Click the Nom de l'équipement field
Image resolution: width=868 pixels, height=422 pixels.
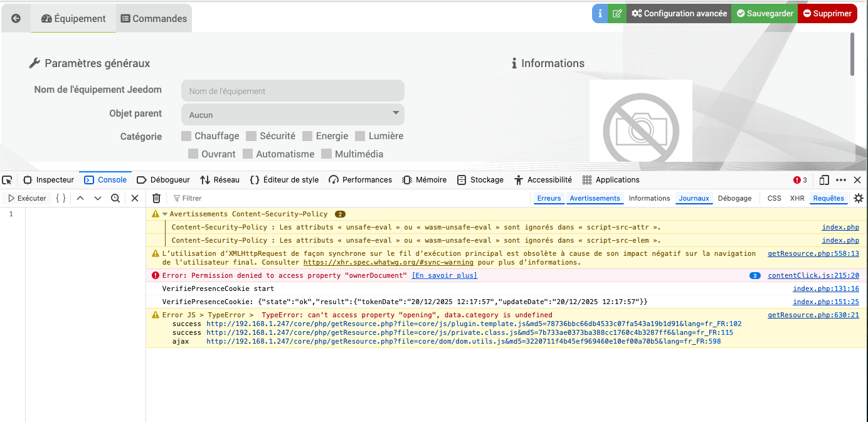[x=293, y=91]
